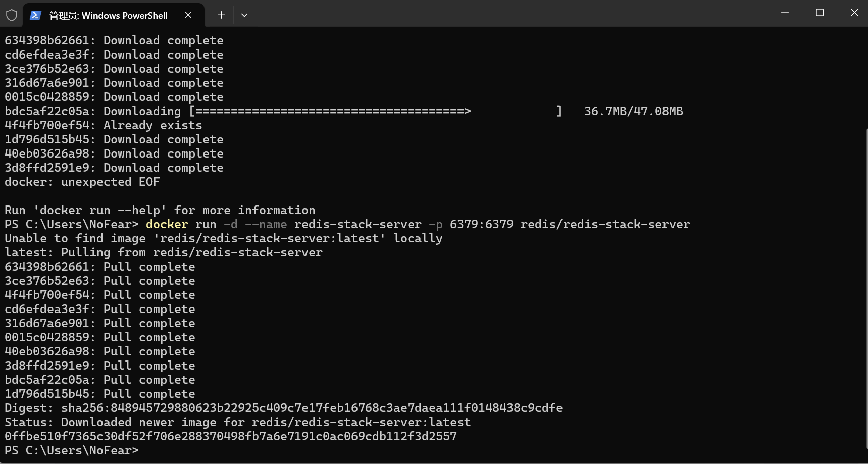Image resolution: width=868 pixels, height=464 pixels.
Task: Click the 'Already exists' layer line
Action: [103, 125]
